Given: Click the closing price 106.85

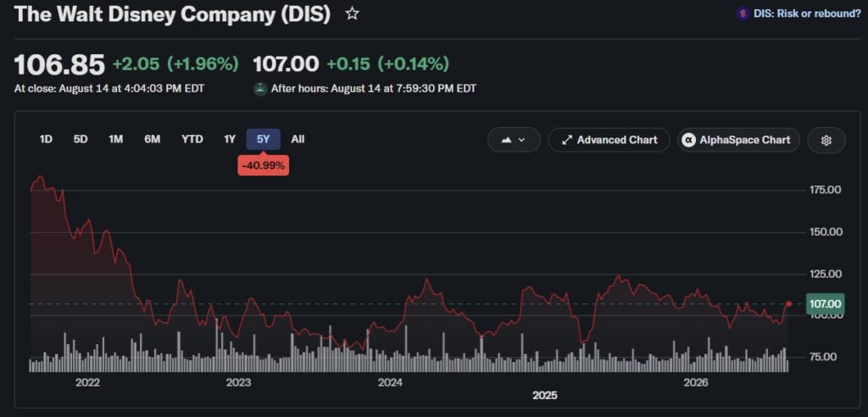Looking at the screenshot, I should tap(59, 64).
